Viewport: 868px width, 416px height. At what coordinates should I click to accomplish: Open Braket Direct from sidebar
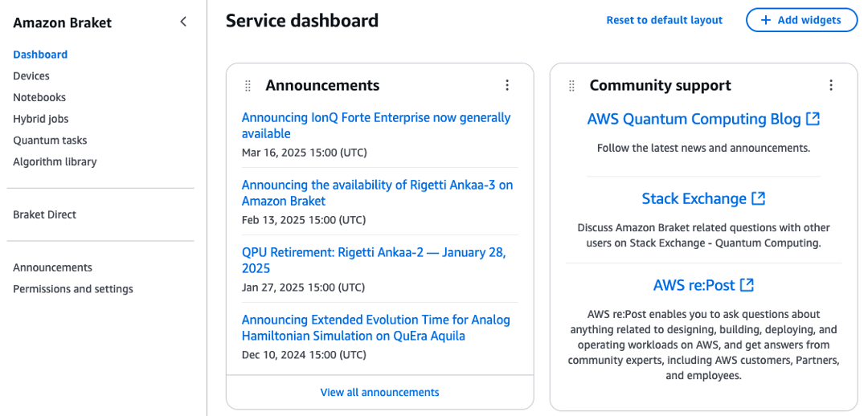(44, 214)
